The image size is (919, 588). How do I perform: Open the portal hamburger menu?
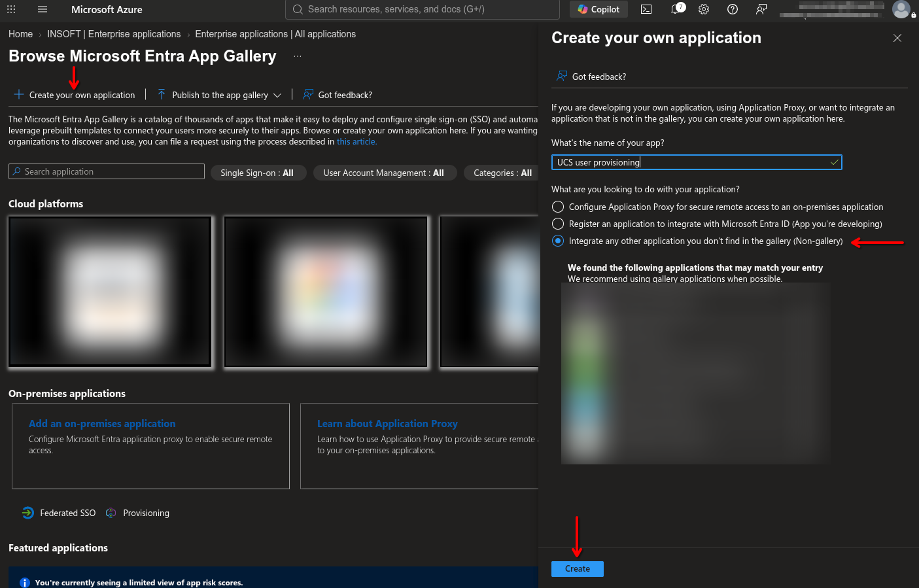[x=43, y=9]
